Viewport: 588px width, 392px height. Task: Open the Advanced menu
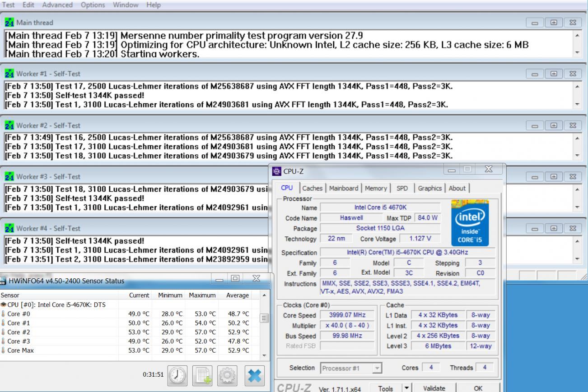click(x=57, y=5)
